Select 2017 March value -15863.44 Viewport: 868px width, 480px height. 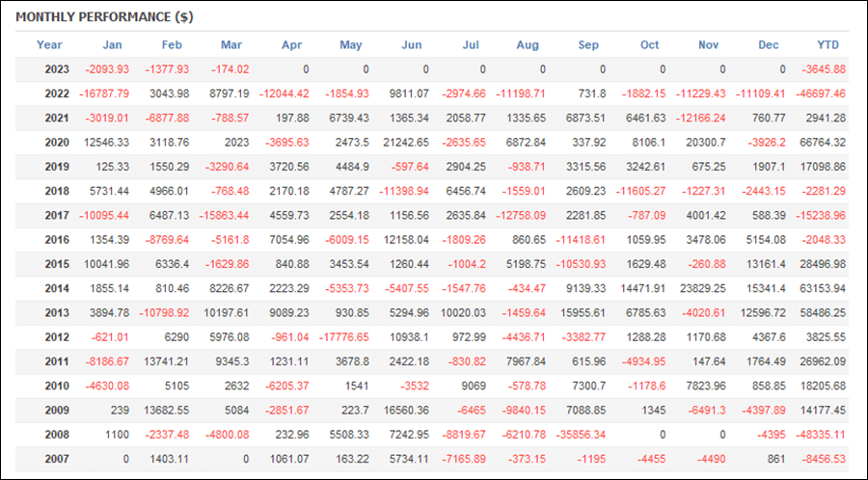pos(224,216)
